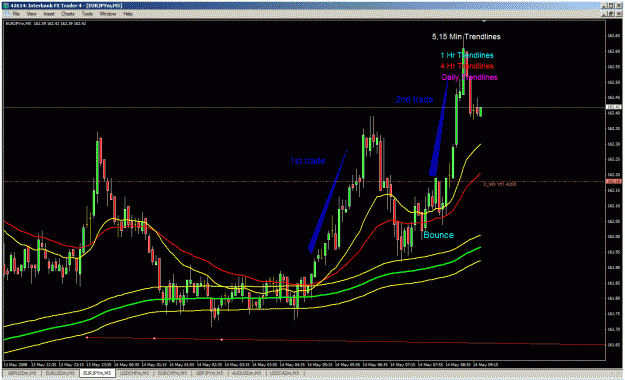Switch to the USDCADm,M5 chart tab
The image size is (625, 380).
[284, 373]
